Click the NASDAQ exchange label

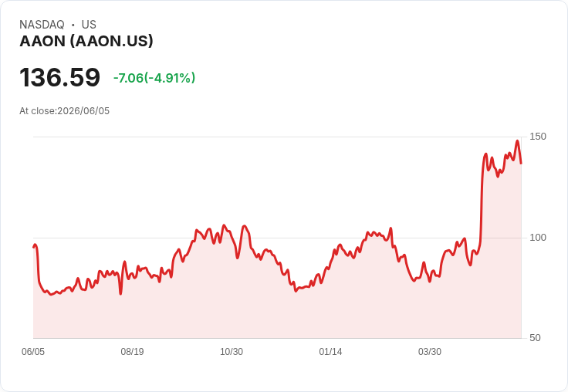pos(42,25)
